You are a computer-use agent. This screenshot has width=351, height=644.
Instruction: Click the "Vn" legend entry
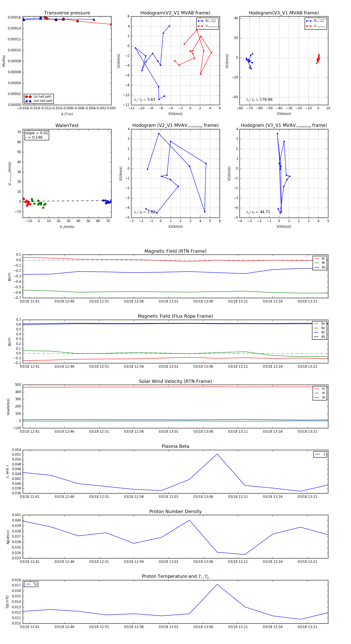[x=320, y=398]
